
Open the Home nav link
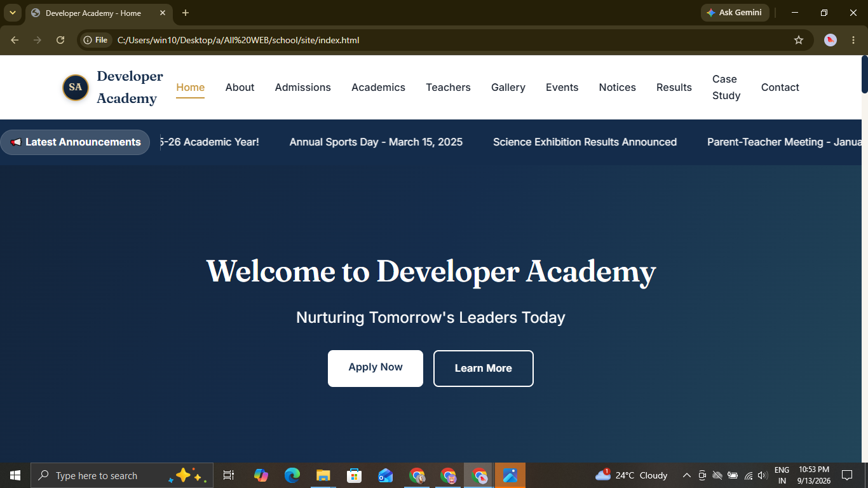[191, 88]
